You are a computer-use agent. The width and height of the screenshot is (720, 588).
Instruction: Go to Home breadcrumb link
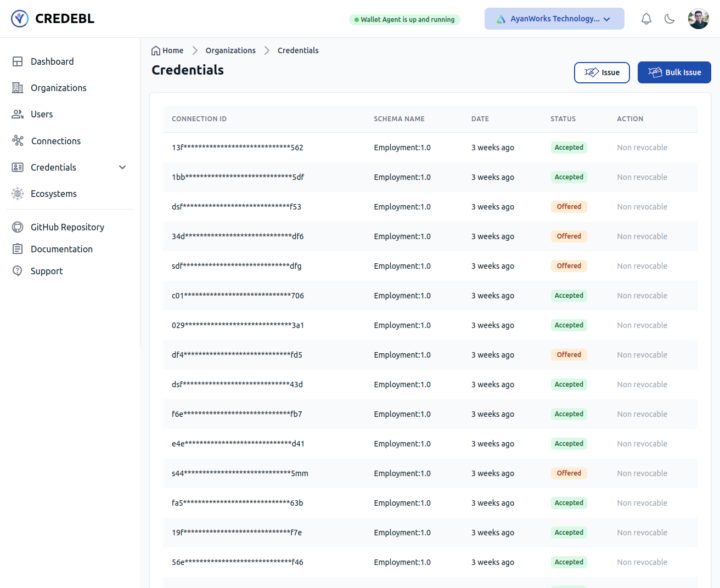[x=168, y=50]
